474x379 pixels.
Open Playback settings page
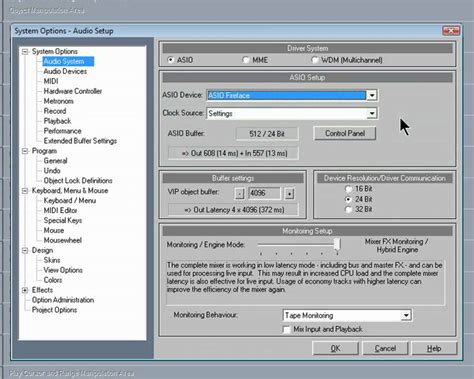pos(57,121)
